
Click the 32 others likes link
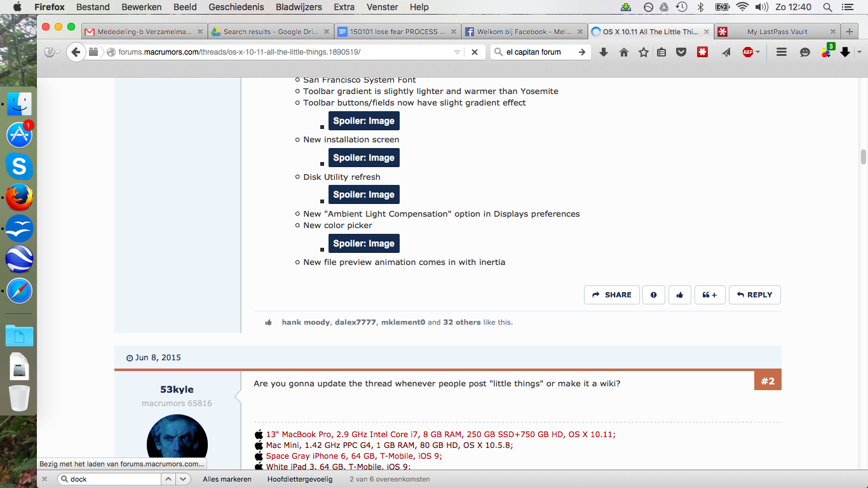(x=462, y=322)
